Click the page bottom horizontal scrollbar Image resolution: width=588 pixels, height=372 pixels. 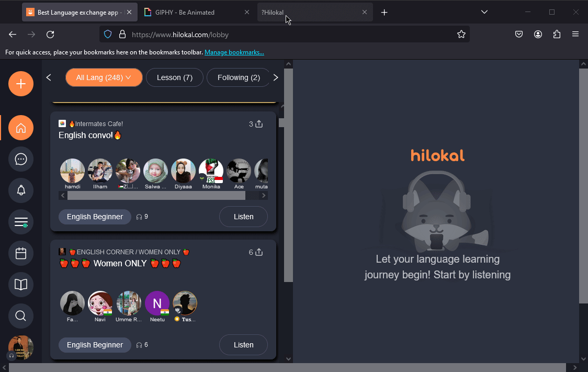click(x=287, y=367)
